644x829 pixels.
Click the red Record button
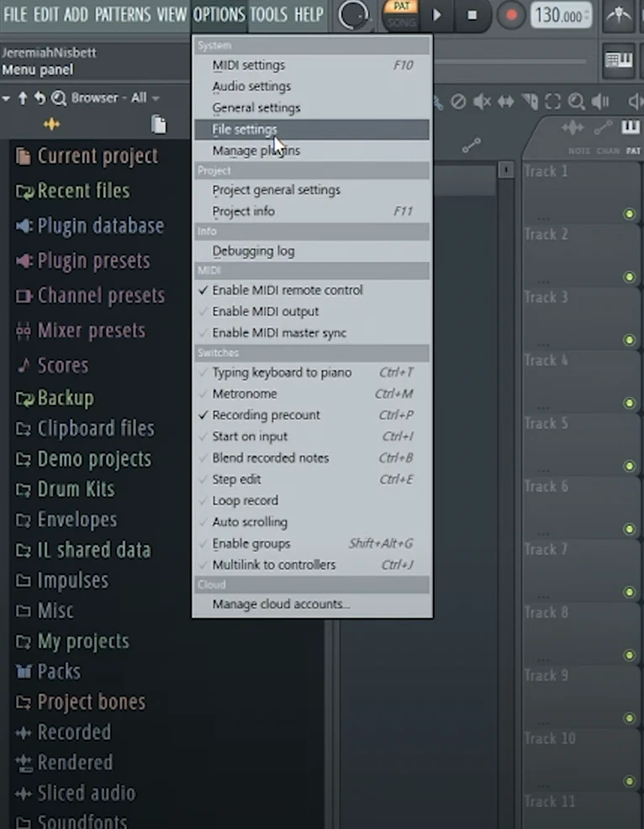coord(510,15)
